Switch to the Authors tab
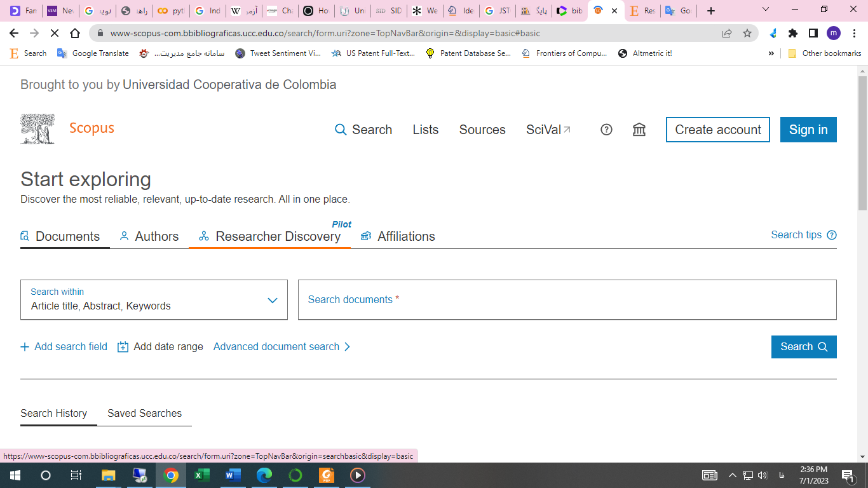 point(149,236)
